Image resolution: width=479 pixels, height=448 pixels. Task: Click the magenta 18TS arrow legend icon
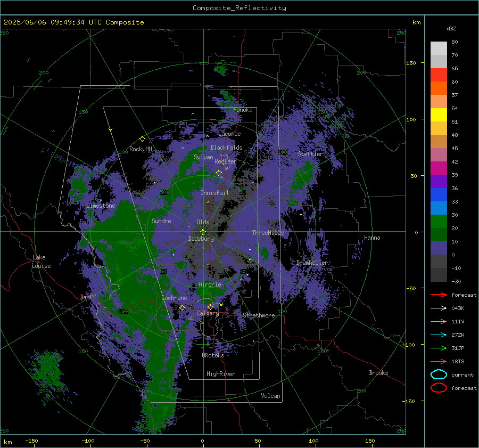coord(439,362)
